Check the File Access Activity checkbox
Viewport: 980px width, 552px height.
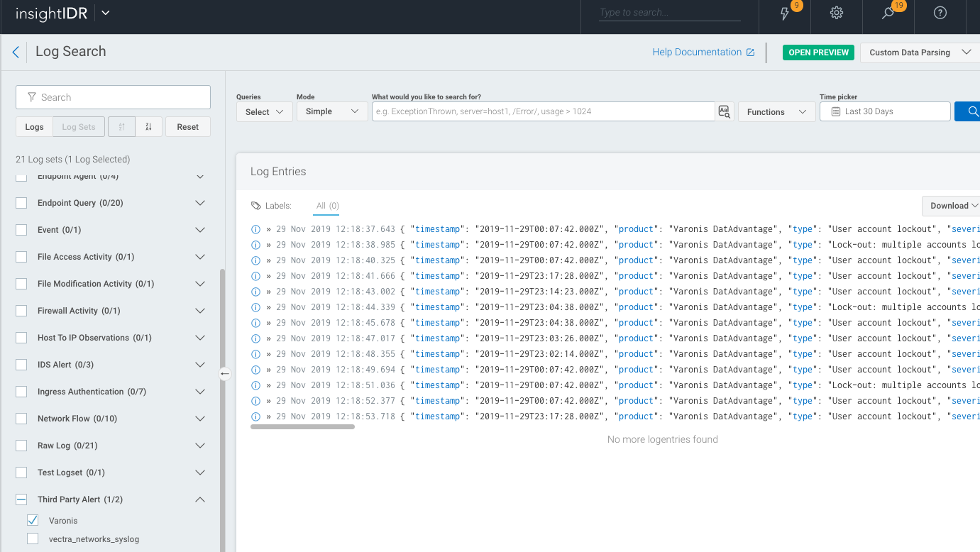point(21,257)
